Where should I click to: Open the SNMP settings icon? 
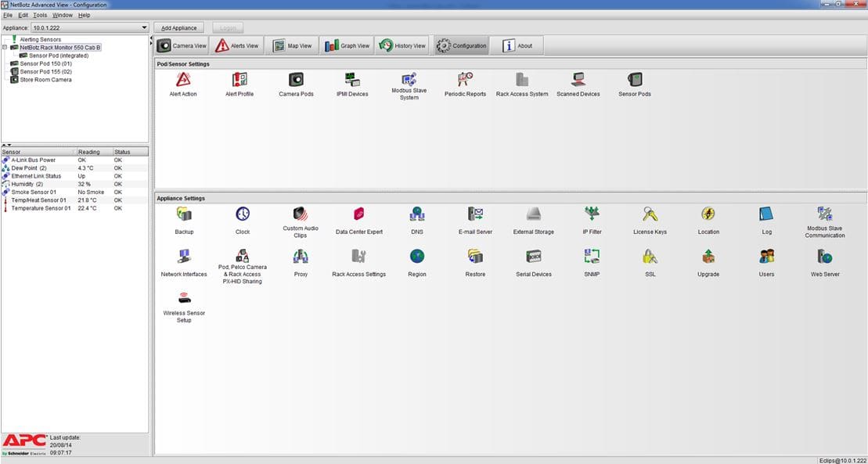592,257
